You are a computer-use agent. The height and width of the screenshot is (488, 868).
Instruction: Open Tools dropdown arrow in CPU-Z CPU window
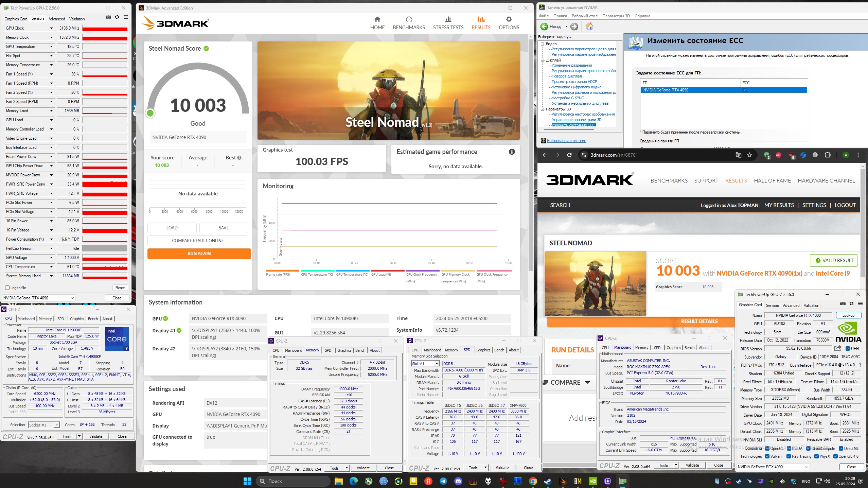point(79,436)
